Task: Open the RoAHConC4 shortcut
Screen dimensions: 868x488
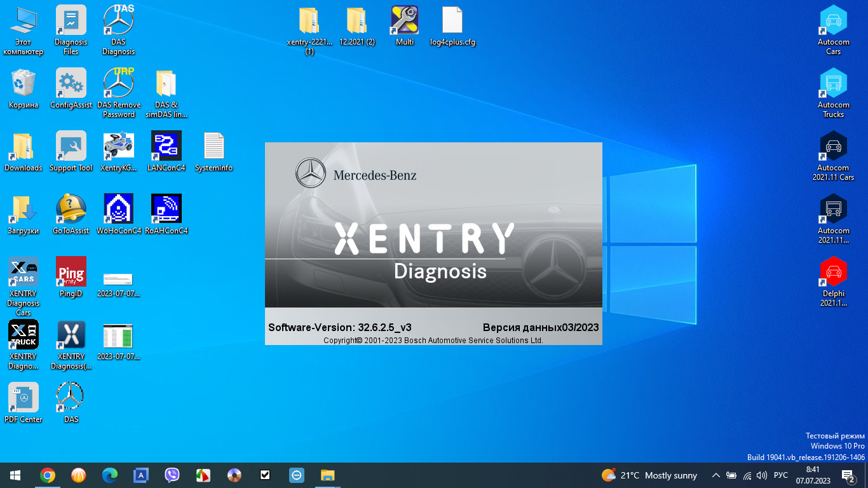Action: [x=166, y=213]
